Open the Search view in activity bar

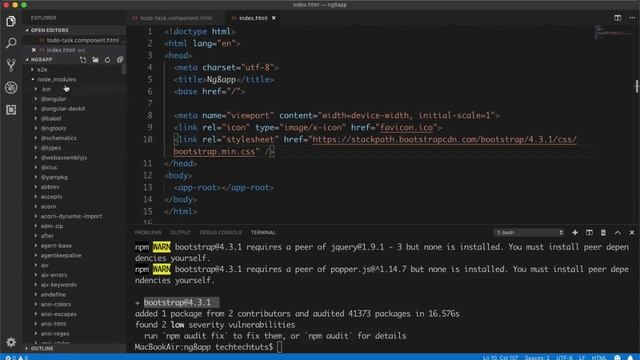[x=11, y=43]
